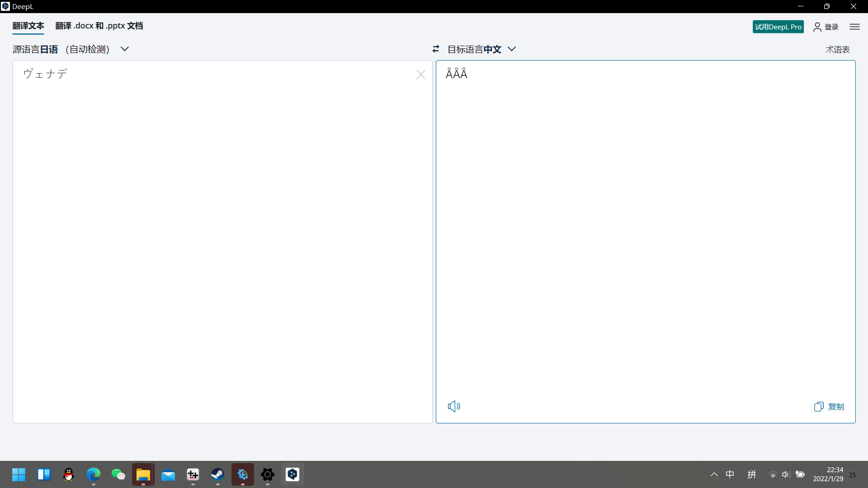This screenshot has height=488, width=868.
Task: Copy the translation with 复制 button
Action: pos(829,407)
